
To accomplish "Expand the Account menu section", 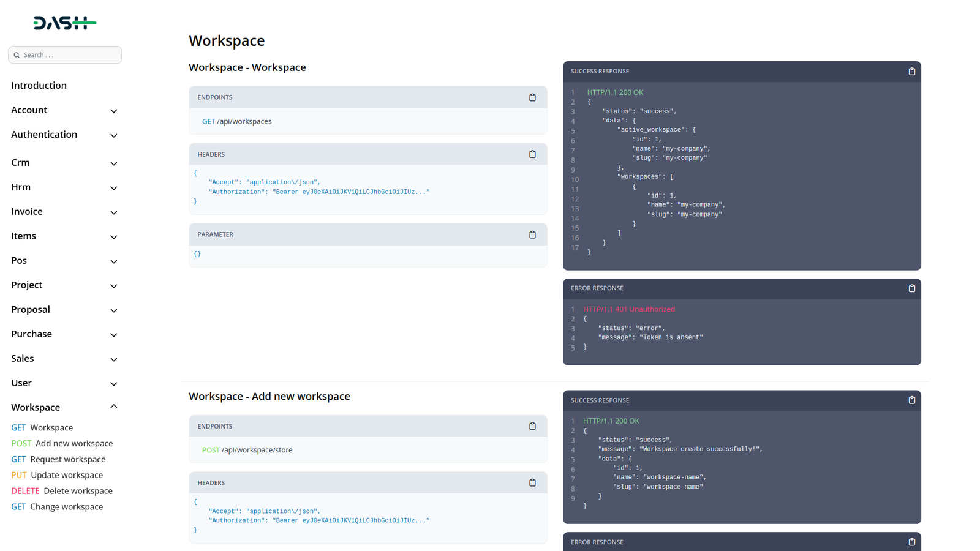I will (x=113, y=111).
